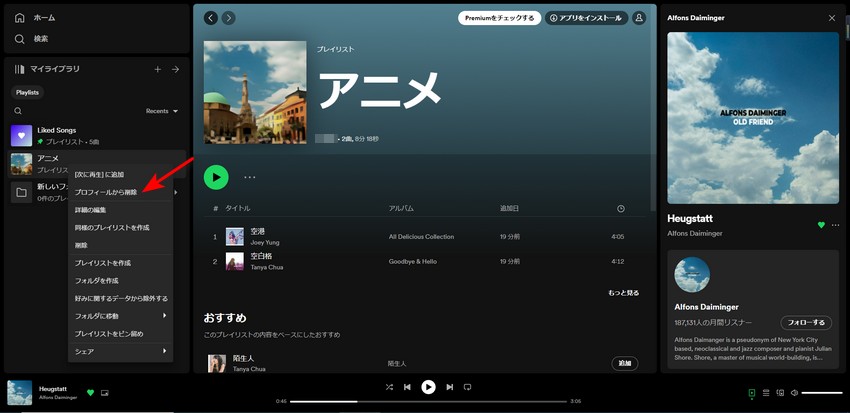
Task: Open 検索 in the sidebar
Action: [31, 39]
